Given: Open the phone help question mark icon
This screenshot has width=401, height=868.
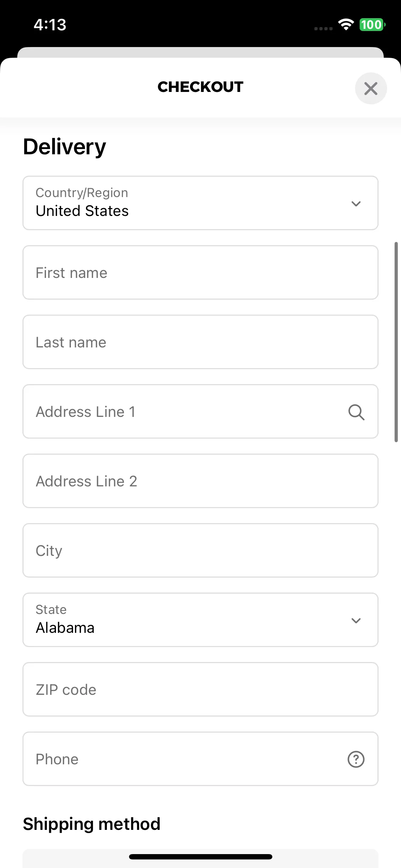Looking at the screenshot, I should point(356,759).
